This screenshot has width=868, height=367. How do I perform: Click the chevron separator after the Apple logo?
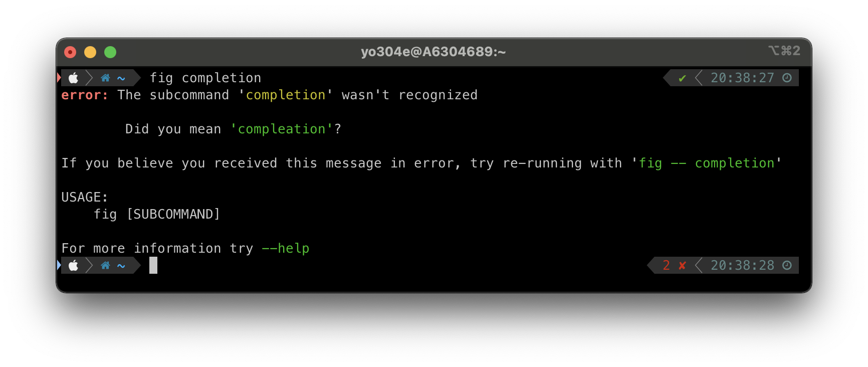[89, 78]
